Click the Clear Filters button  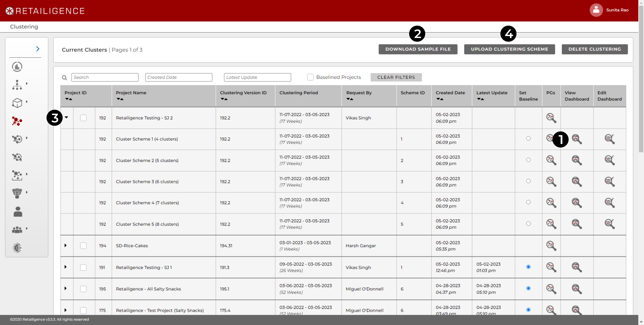396,77
